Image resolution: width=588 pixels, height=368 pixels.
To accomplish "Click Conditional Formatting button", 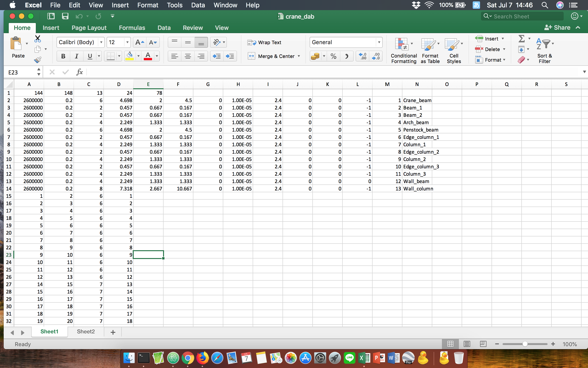I will 404,51.
